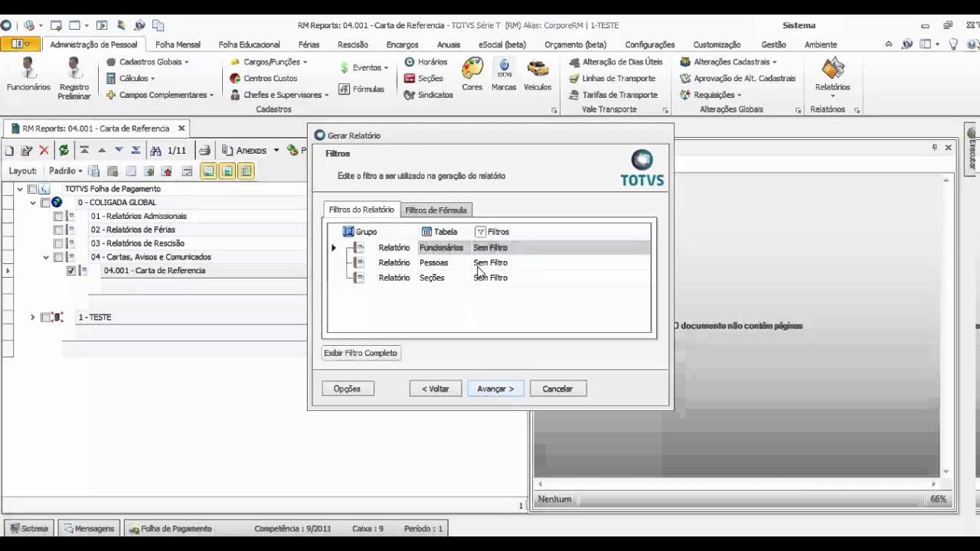Click the edit record icon in toolbar
Viewport: 980px width, 551px height.
tap(27, 151)
